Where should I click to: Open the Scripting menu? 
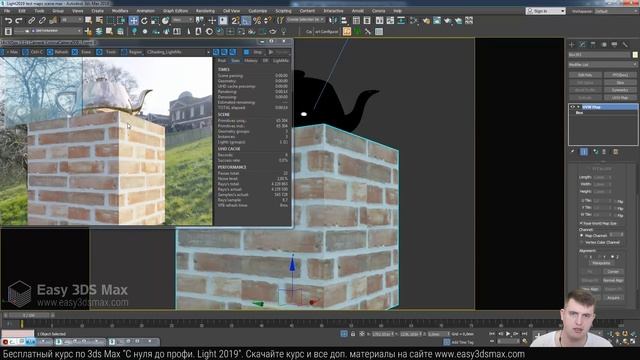click(x=283, y=11)
